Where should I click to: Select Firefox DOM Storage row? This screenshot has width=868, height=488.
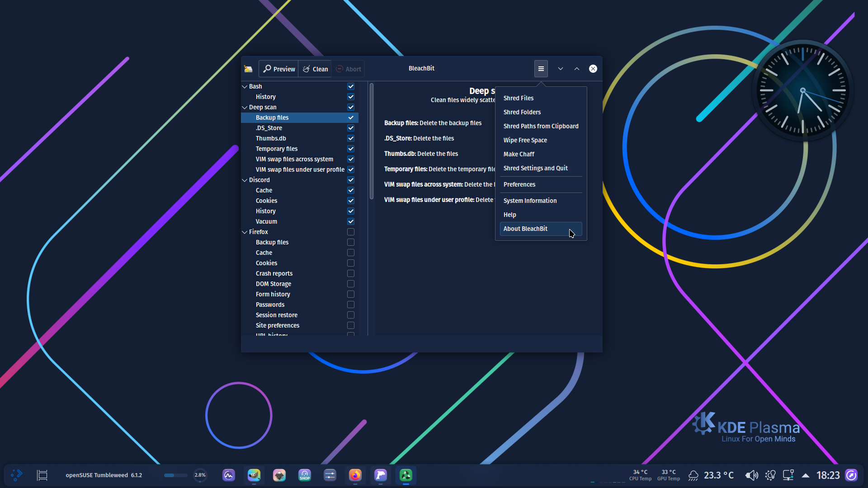[x=300, y=284]
